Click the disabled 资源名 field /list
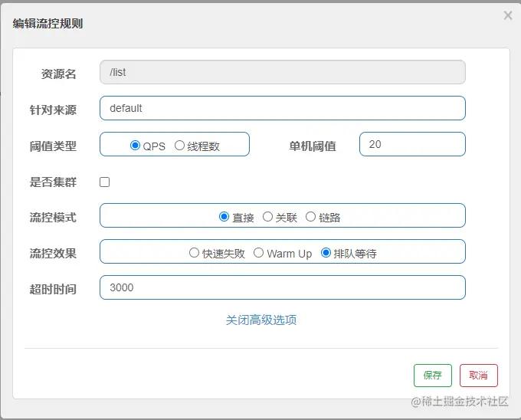Viewport: 521px width, 420px height. (283, 72)
